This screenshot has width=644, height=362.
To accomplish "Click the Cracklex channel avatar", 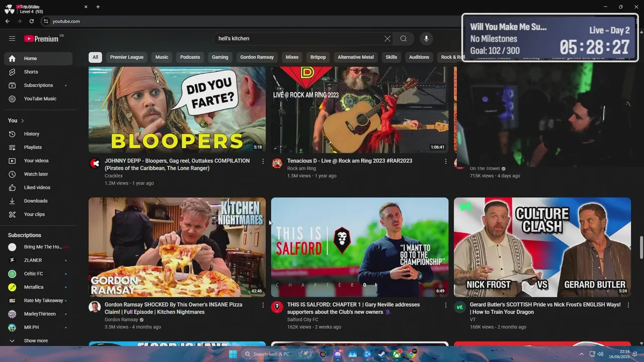I will tap(95, 163).
